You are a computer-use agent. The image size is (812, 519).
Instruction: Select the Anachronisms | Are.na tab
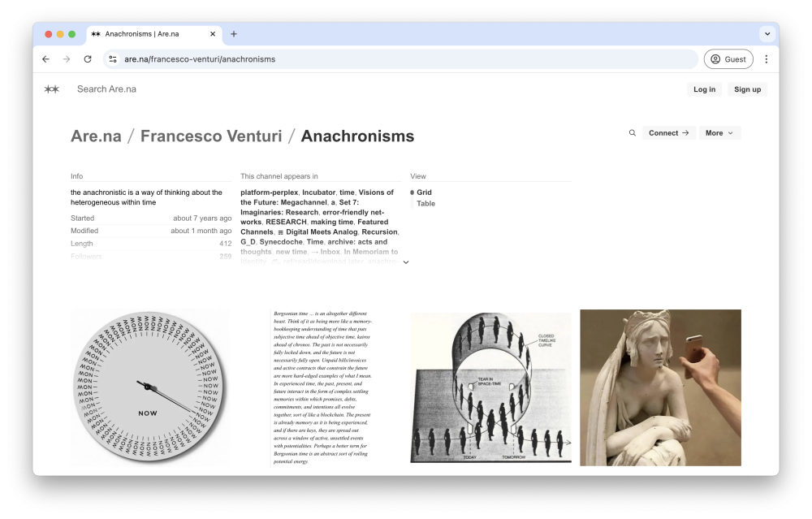(x=153, y=34)
